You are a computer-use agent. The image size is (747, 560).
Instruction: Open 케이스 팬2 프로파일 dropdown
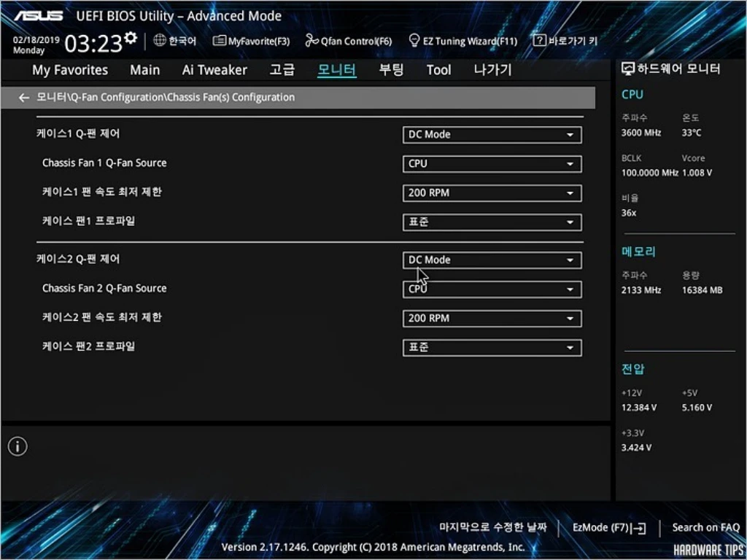[x=492, y=348]
